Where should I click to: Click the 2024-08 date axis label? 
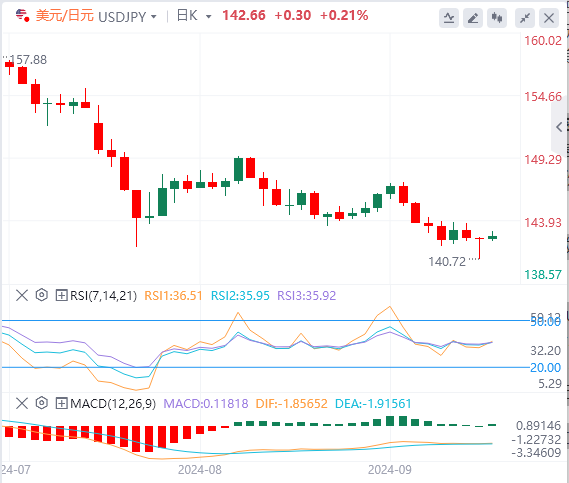point(200,470)
